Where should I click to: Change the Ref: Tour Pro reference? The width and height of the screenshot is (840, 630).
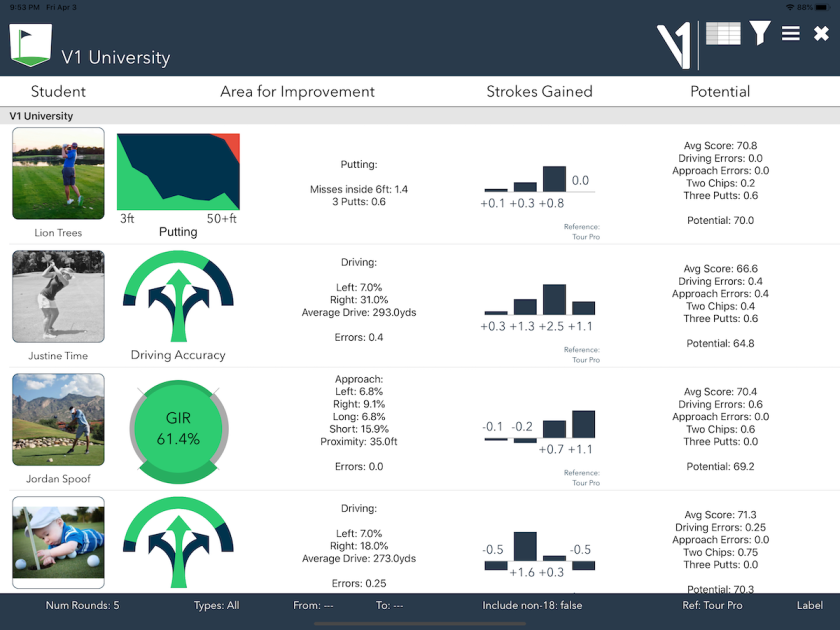(712, 605)
